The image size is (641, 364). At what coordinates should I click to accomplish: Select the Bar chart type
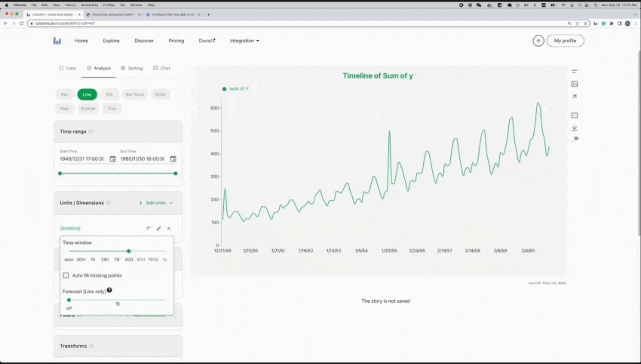(64, 94)
